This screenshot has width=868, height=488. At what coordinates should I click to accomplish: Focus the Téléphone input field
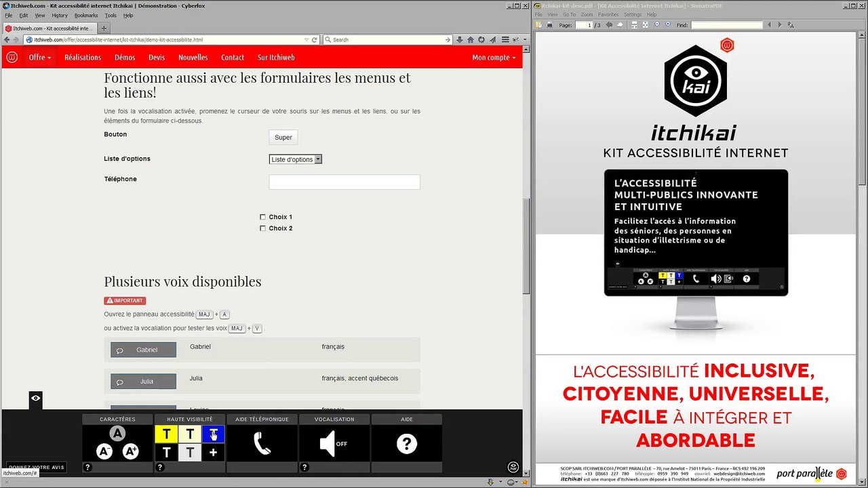click(344, 182)
